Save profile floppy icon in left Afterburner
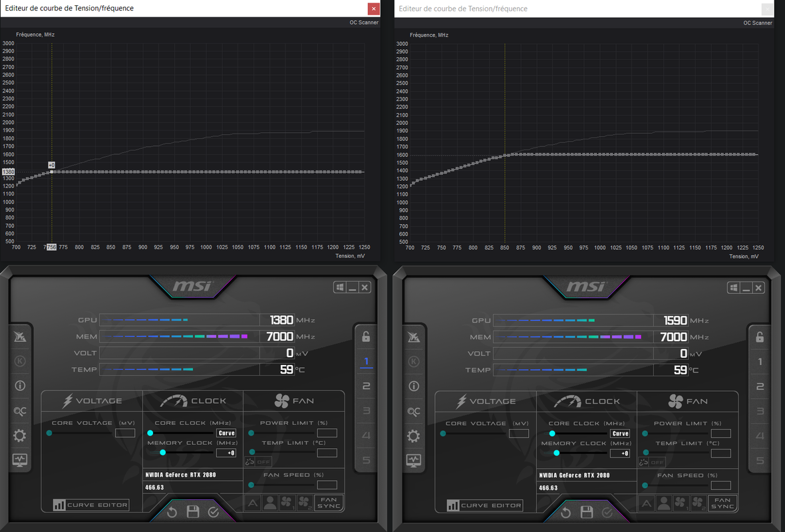 click(193, 511)
